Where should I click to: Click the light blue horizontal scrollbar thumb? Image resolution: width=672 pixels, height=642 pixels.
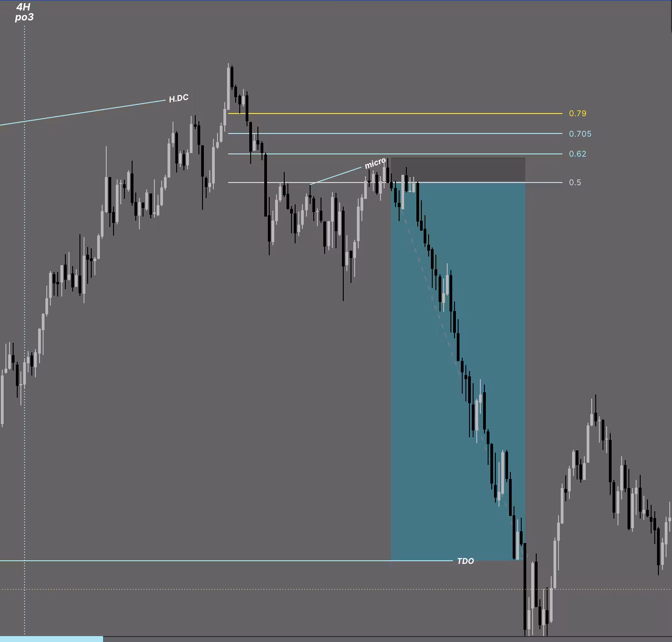(x=51, y=639)
